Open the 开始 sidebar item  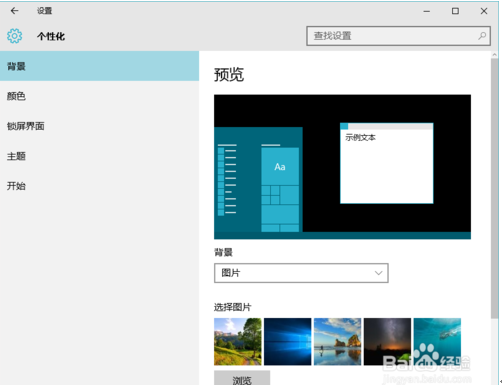99,186
